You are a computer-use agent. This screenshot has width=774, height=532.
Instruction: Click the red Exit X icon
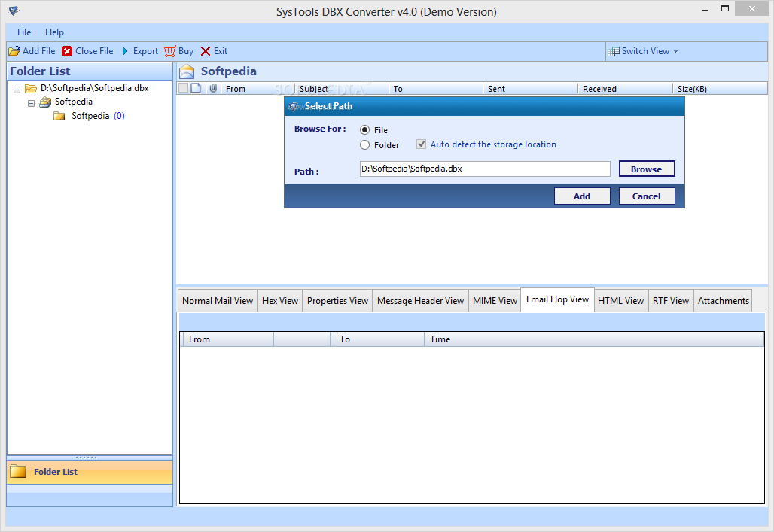[x=206, y=51]
